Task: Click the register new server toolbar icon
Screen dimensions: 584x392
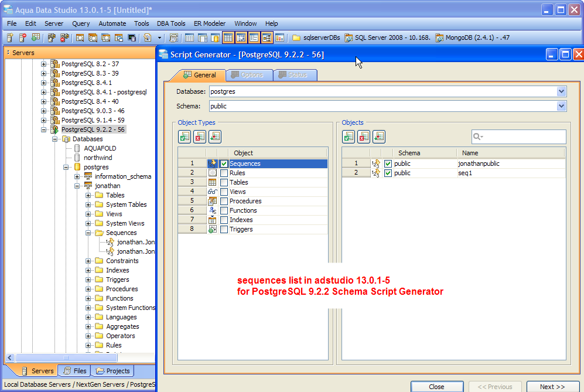Action: (x=10, y=38)
